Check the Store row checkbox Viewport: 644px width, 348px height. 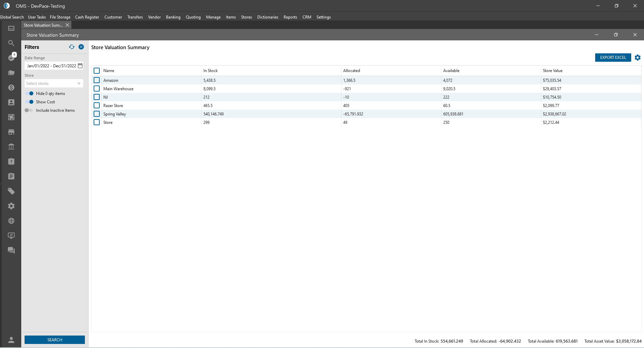(x=97, y=122)
